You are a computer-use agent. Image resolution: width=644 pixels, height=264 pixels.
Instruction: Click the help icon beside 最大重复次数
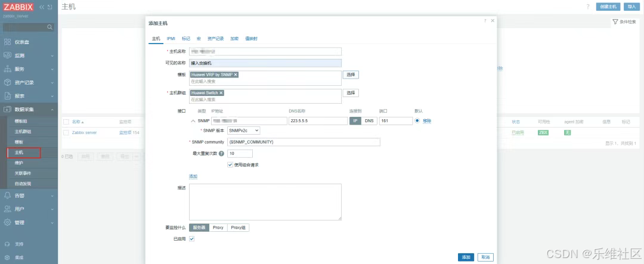pos(221,154)
